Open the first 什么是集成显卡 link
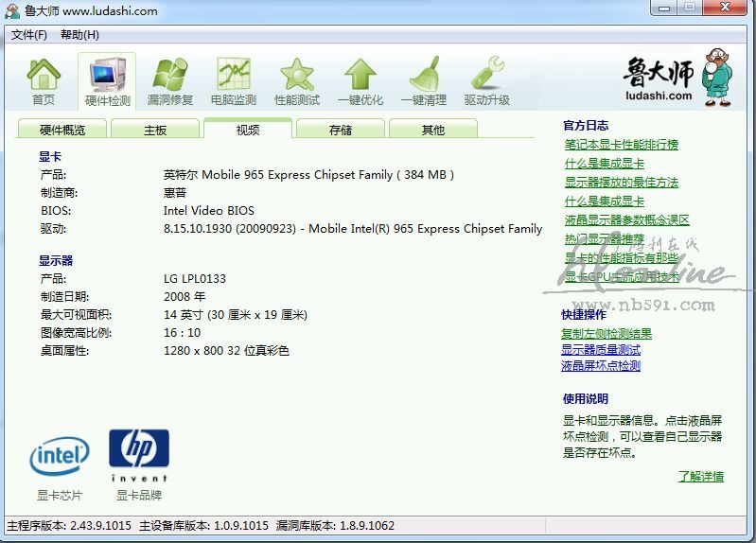This screenshot has width=756, height=543. (x=605, y=164)
